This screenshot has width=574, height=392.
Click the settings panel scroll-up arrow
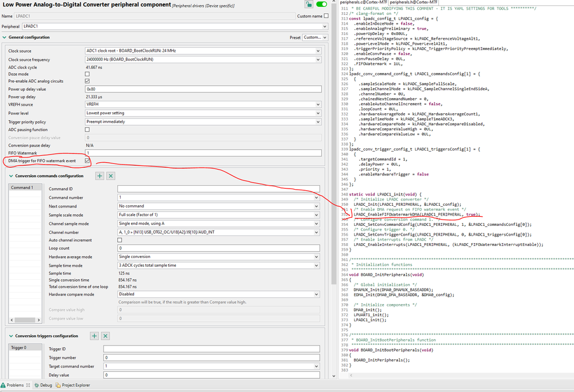(x=333, y=2)
